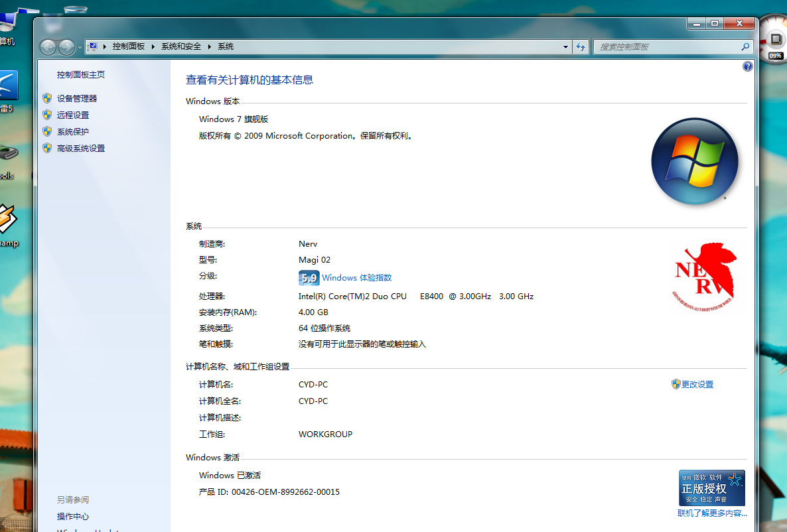Click the forward navigation arrow button
This screenshot has width=787, height=532.
[x=67, y=47]
